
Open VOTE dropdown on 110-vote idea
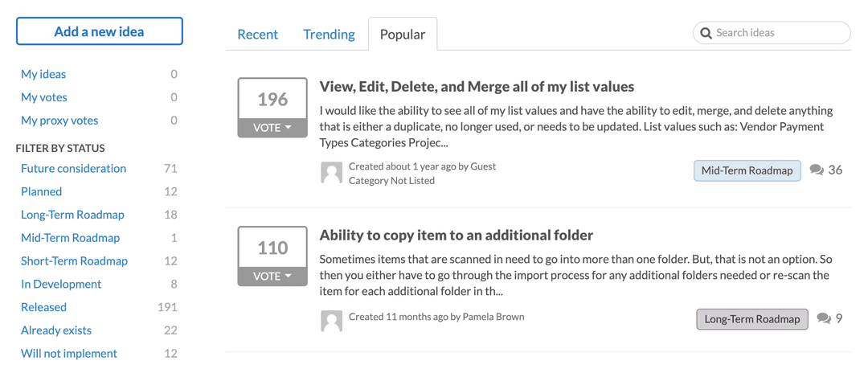pos(272,276)
